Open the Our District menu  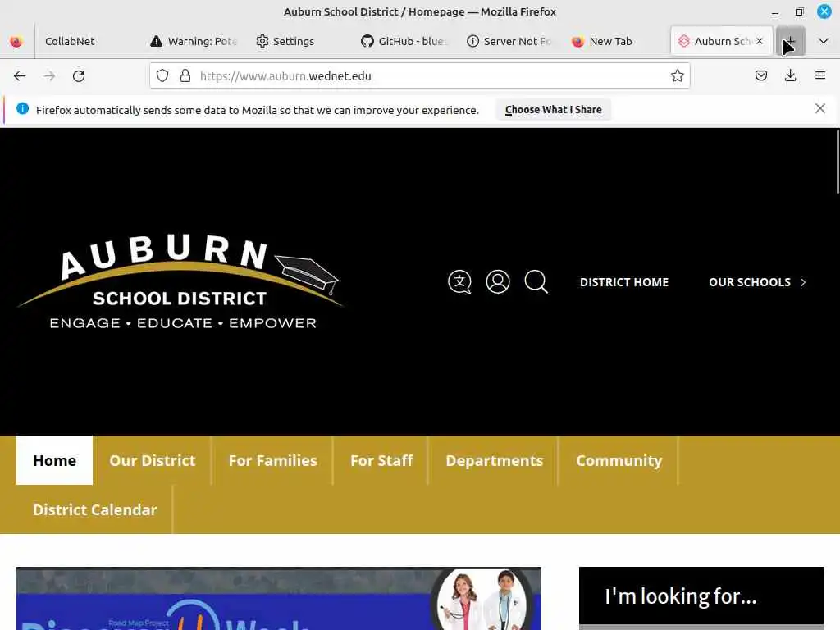pos(152,461)
